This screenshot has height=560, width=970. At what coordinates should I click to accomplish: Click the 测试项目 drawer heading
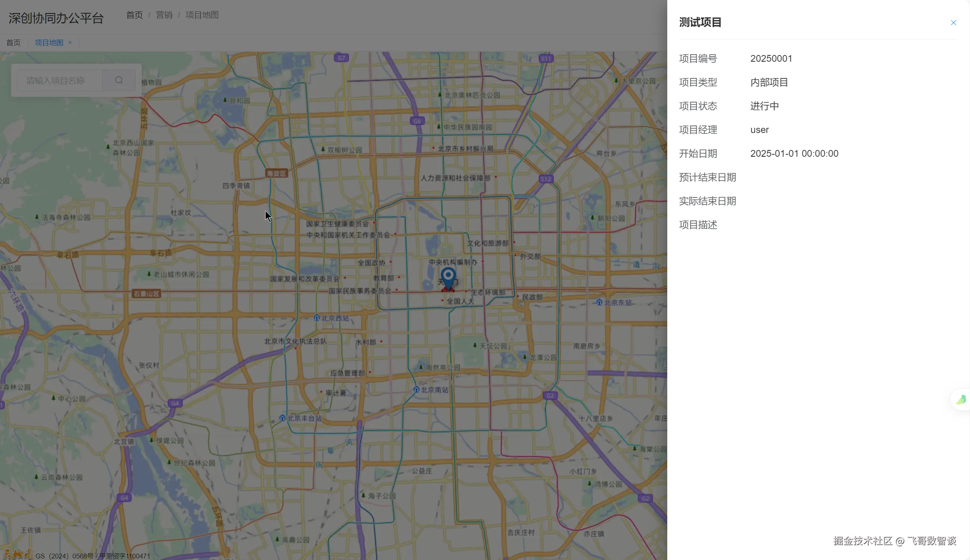click(x=700, y=23)
